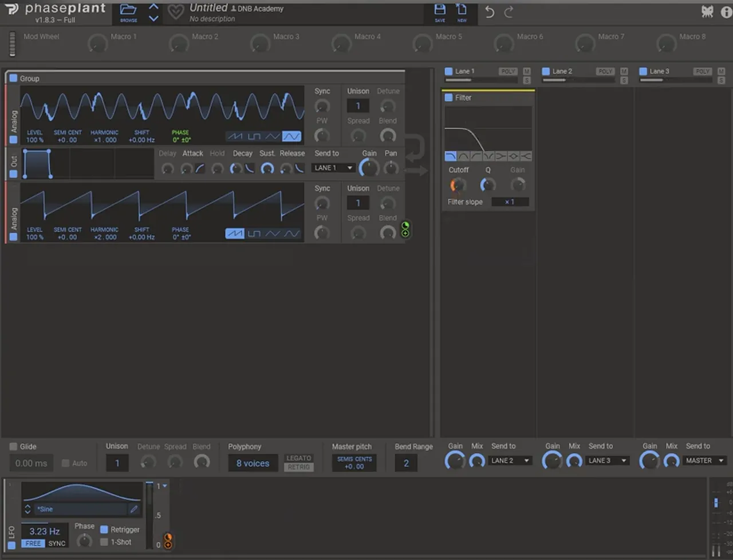Toggle the Filter module on or off
The height and width of the screenshot is (560, 733).
[x=449, y=97]
